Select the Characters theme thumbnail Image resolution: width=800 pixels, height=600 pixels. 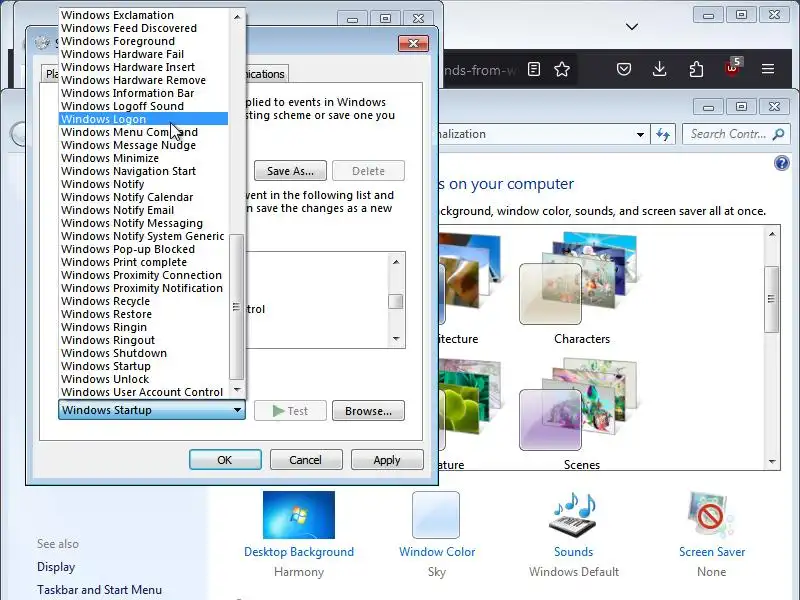(x=579, y=278)
